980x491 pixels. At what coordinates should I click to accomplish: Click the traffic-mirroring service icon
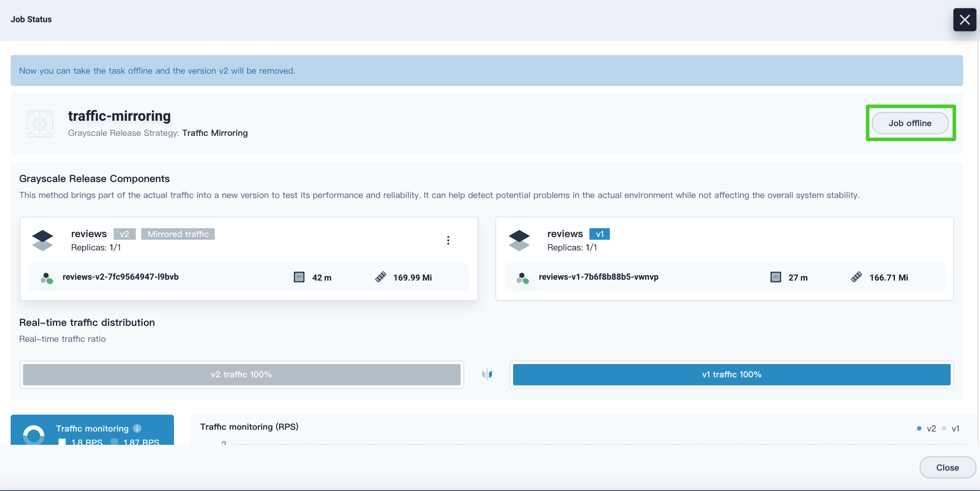coord(40,122)
